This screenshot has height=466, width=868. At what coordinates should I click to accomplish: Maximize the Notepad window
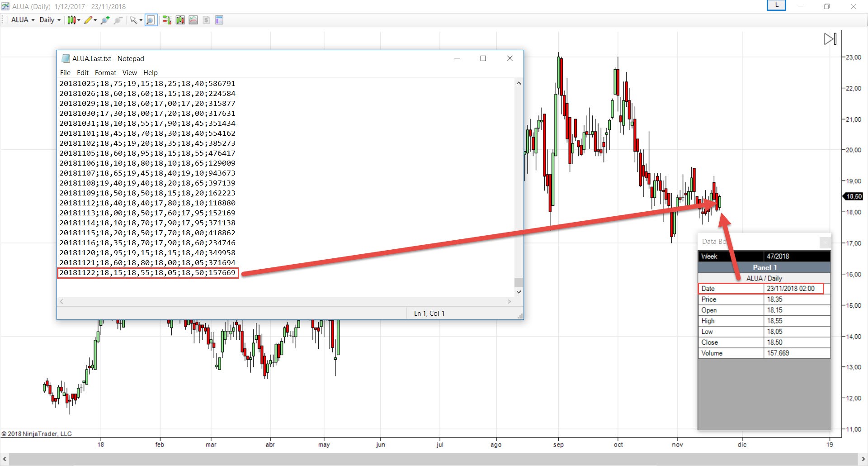point(483,58)
